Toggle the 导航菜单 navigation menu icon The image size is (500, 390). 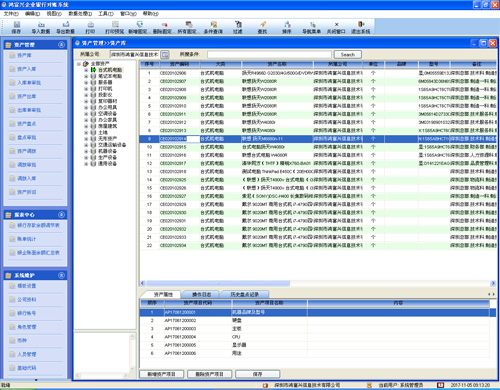coord(312,24)
